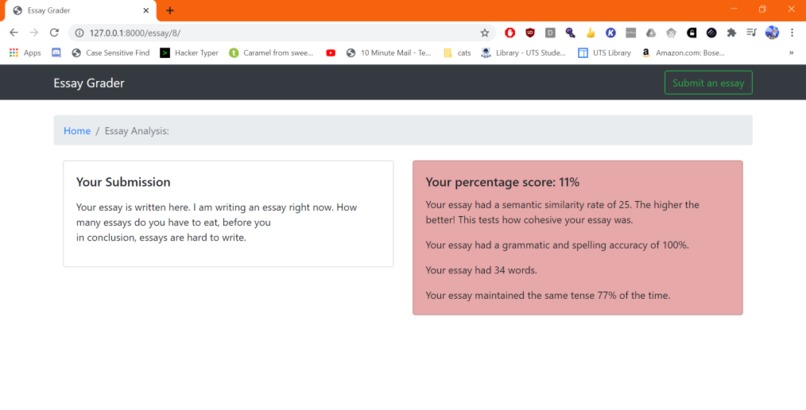806x410 pixels.
Task: Click the same tense 77% line
Action: (x=548, y=295)
